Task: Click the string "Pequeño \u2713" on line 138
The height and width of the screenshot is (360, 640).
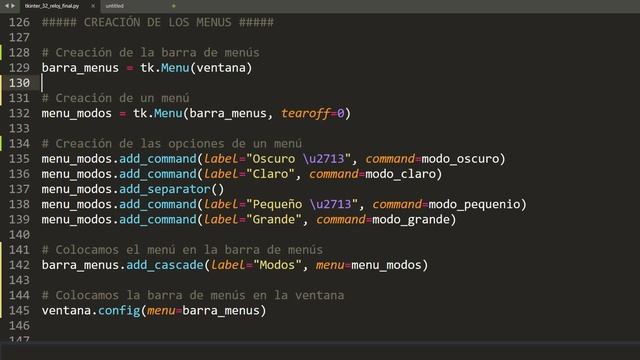Action: (302, 204)
